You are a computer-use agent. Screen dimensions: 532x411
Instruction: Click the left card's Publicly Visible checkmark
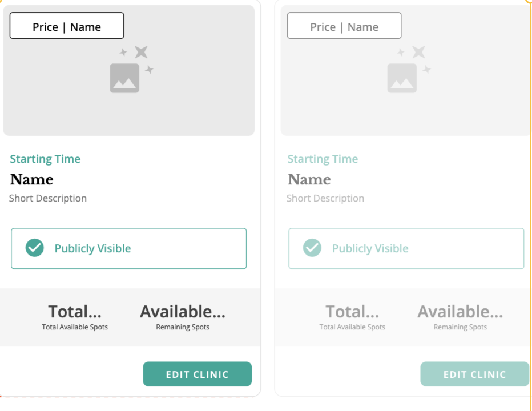[35, 248]
